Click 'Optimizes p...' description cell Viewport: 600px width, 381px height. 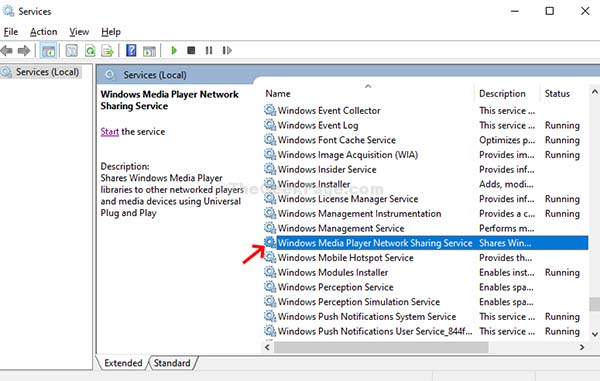(507, 140)
